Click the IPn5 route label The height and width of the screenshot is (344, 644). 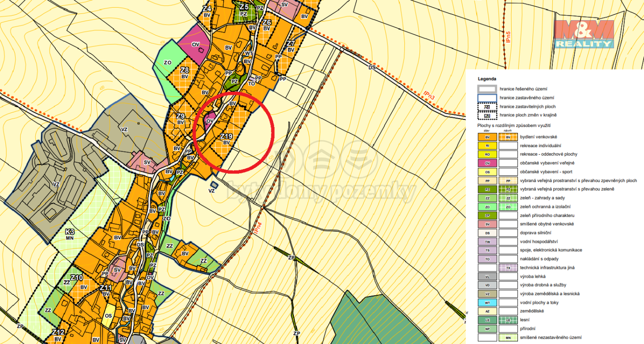pyautogui.click(x=508, y=37)
